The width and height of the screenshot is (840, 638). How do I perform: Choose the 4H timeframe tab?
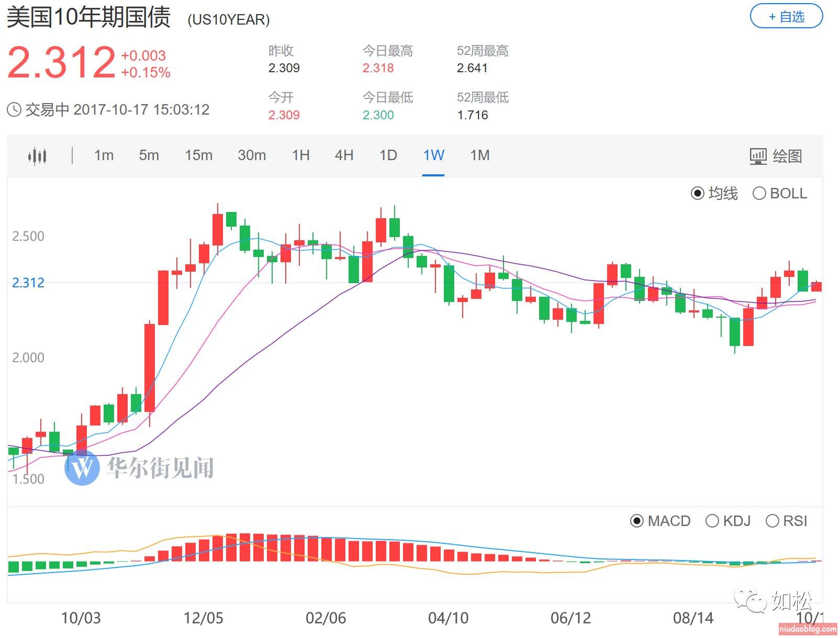(x=344, y=155)
